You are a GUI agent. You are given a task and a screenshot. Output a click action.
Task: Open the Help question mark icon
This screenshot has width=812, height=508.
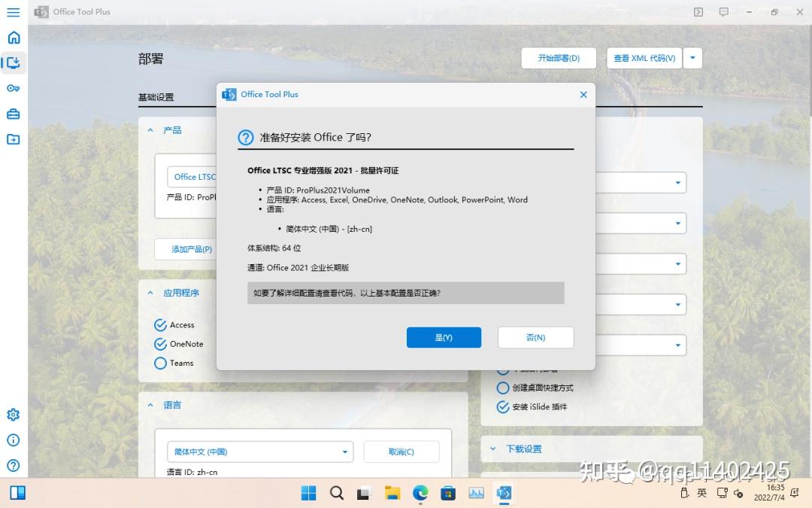point(13,465)
